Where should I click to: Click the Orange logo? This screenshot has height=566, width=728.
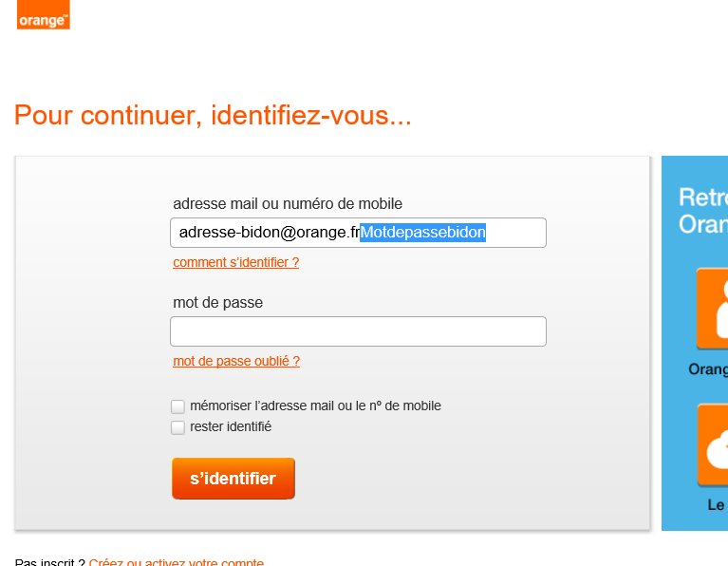[x=43, y=14]
